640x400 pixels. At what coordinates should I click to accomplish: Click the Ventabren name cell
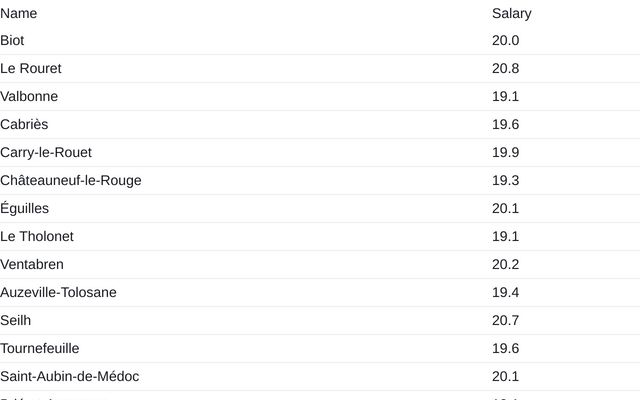tap(32, 264)
